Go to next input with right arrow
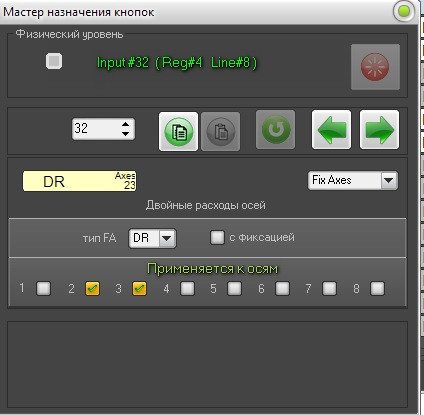This screenshot has width=424, height=415. pyautogui.click(x=379, y=129)
